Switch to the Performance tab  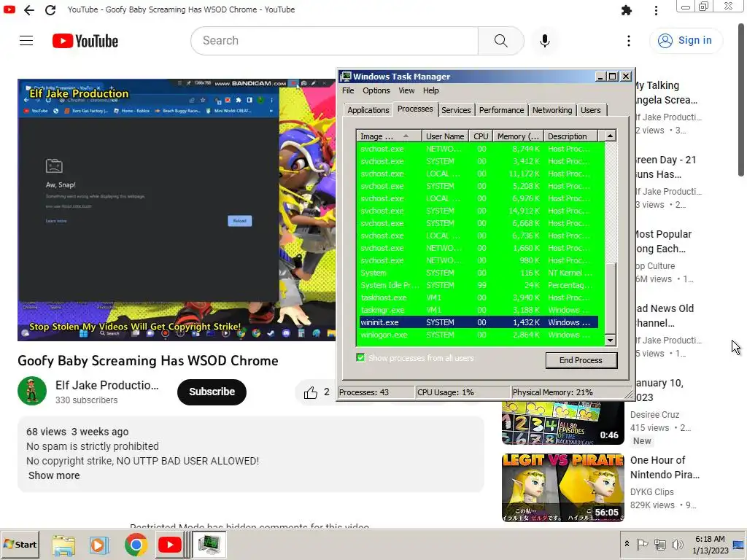click(x=501, y=110)
